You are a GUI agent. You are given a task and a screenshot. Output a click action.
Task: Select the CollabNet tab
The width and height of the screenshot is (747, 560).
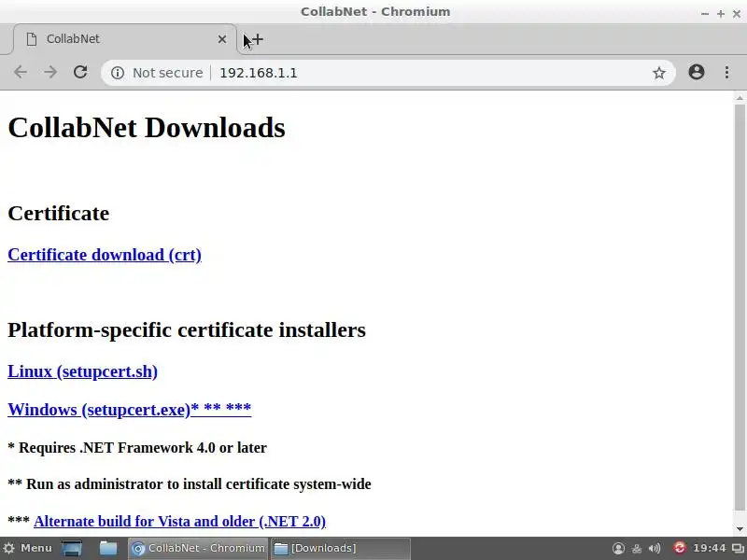125,39
